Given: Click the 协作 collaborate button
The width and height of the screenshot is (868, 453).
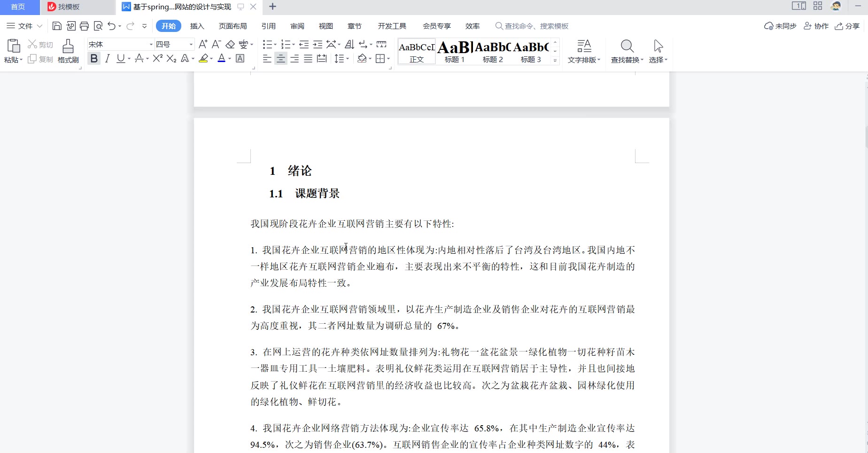Looking at the screenshot, I should 816,26.
